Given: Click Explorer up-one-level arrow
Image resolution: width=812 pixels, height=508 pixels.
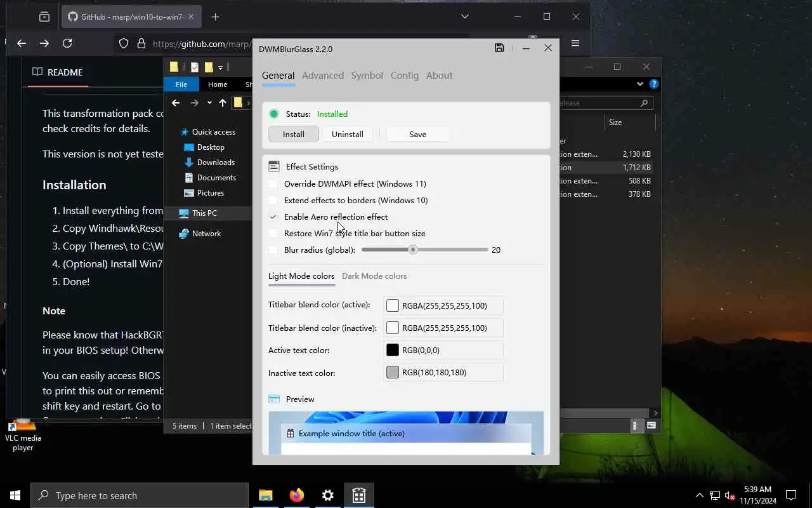Looking at the screenshot, I should (223, 103).
